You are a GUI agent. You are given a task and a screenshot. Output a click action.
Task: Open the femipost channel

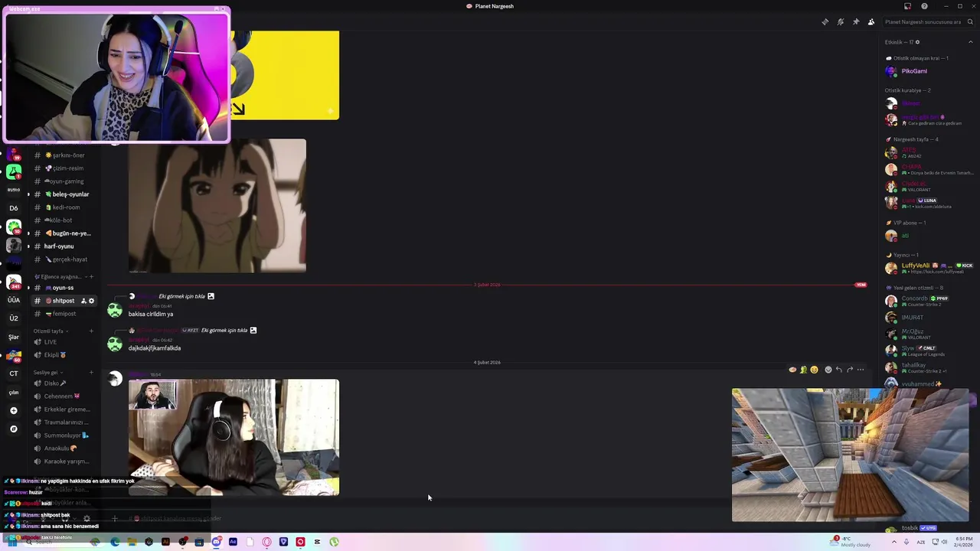click(64, 314)
